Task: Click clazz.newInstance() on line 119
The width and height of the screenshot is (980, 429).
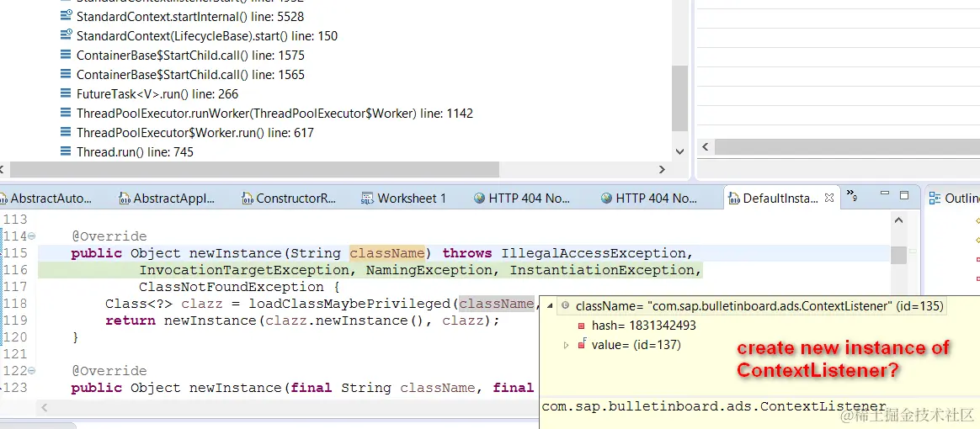Action: pyautogui.click(x=350, y=321)
